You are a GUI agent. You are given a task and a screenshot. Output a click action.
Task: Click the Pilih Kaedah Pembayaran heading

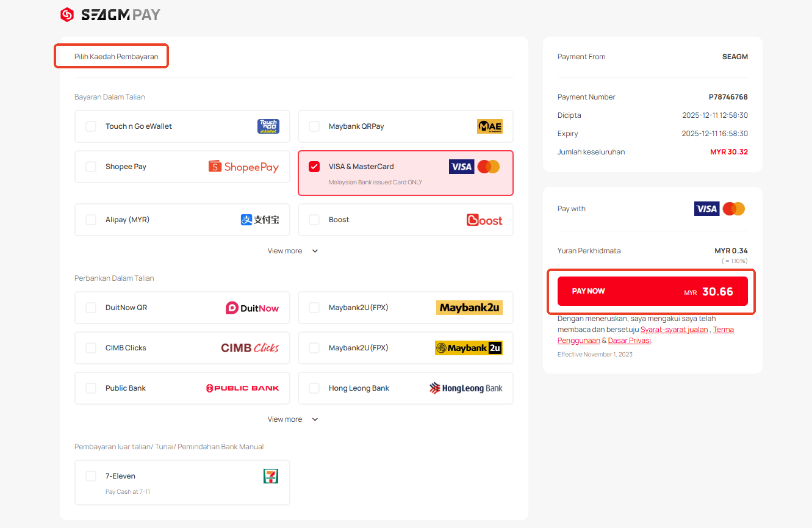pos(116,57)
